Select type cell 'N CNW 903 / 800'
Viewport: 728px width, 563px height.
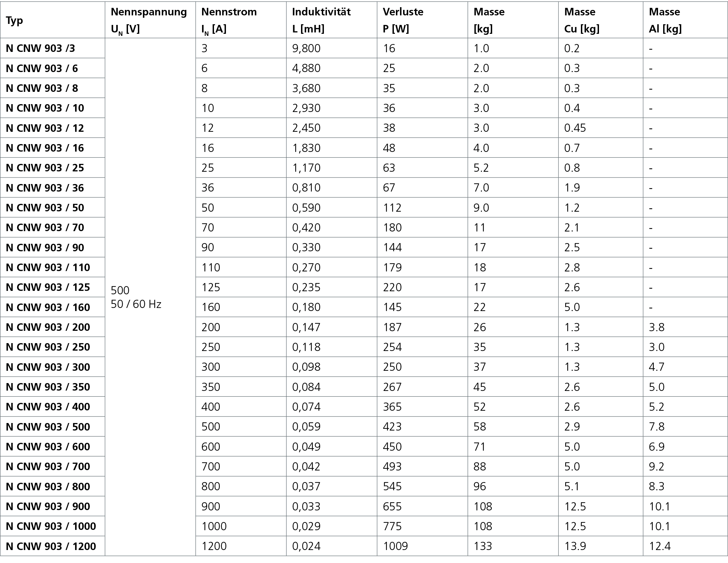(x=53, y=487)
